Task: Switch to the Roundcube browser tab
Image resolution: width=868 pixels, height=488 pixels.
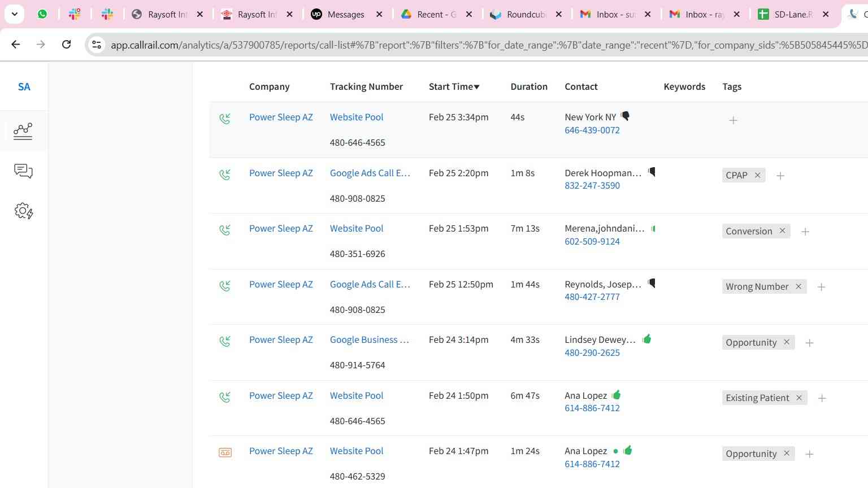Action: [x=526, y=14]
